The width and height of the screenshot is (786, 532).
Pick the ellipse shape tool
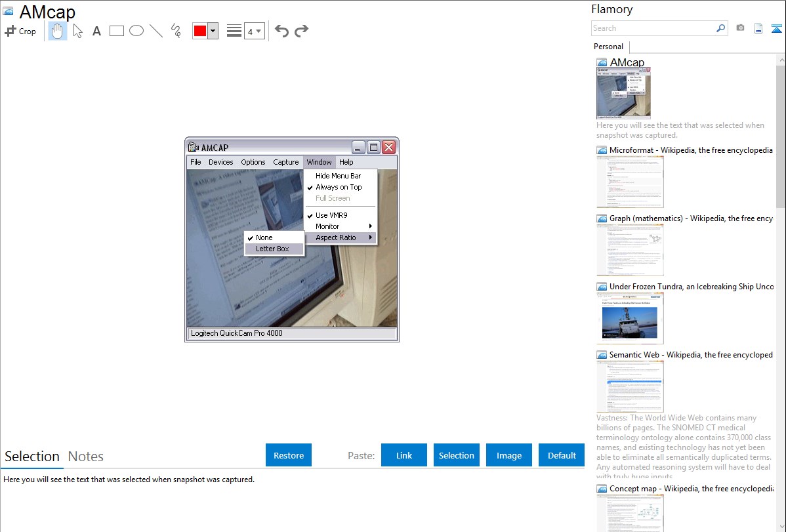pos(136,31)
